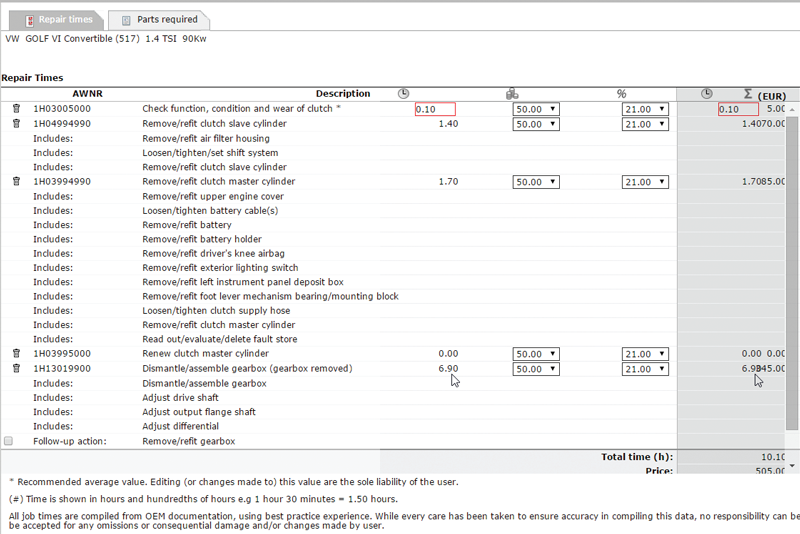The height and width of the screenshot is (534, 800).
Task: Click the clock icon beside Description header
Action: coord(403,93)
